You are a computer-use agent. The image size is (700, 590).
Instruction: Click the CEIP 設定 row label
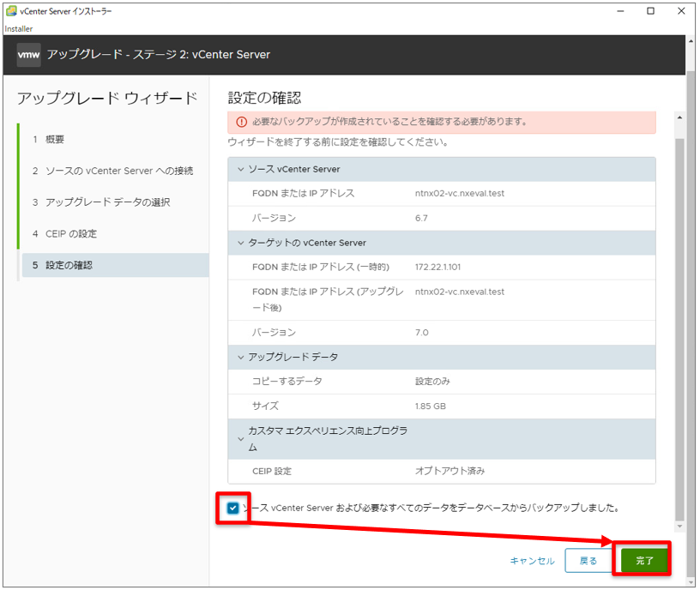(271, 472)
